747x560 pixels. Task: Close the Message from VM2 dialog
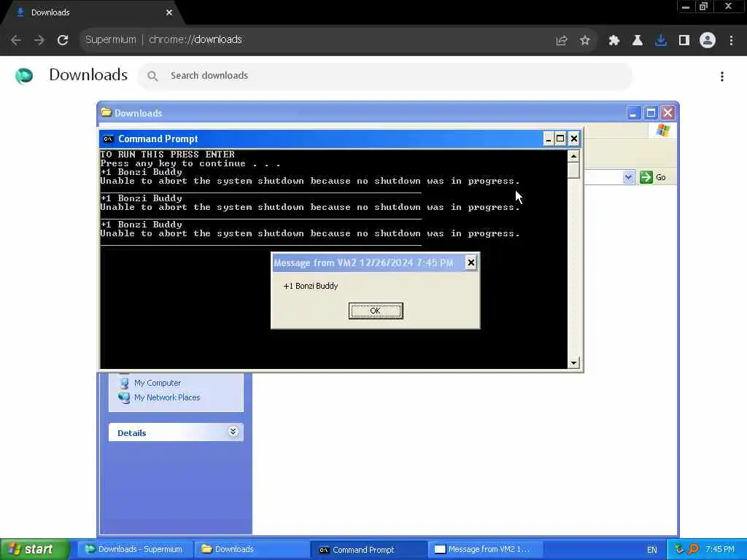pos(471,262)
